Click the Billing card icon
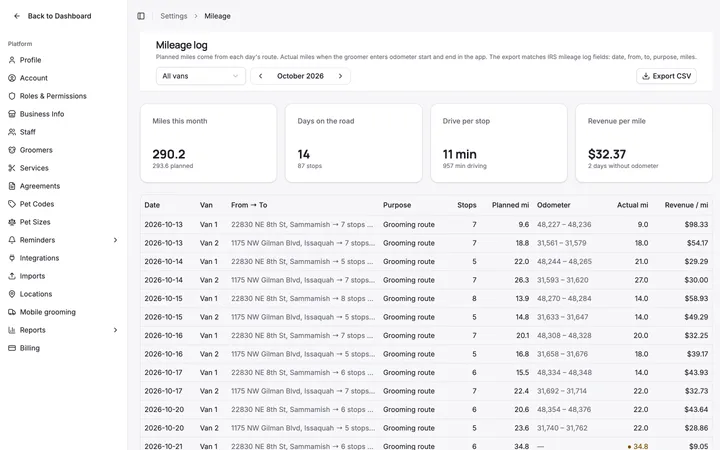The image size is (720, 450). [x=12, y=348]
